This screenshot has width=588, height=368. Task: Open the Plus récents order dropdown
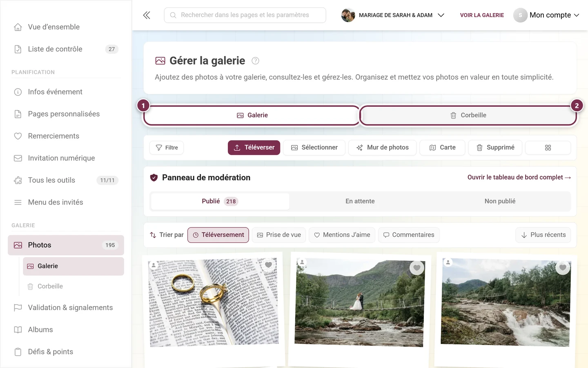pos(543,235)
